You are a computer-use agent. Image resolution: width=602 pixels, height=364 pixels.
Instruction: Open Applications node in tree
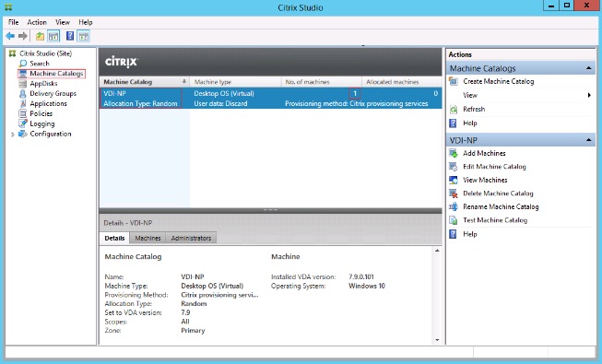(48, 103)
